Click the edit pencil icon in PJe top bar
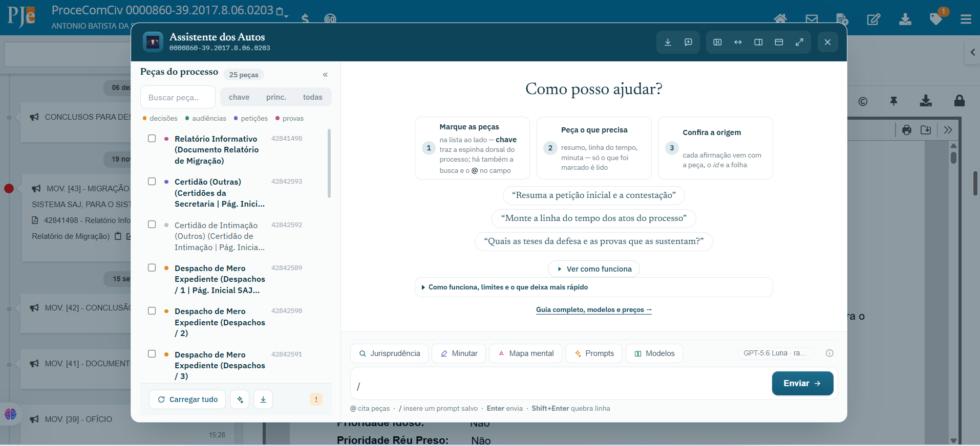This screenshot has height=446, width=980. coord(874,19)
